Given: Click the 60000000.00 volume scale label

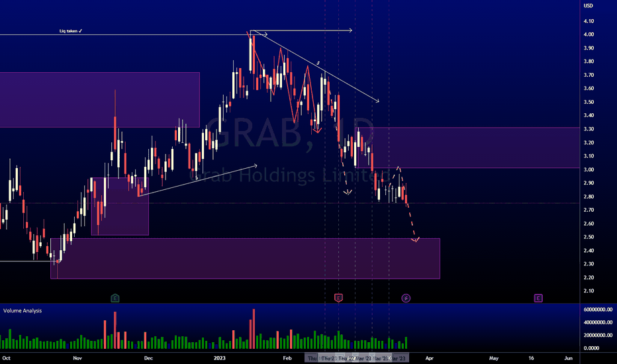Looking at the screenshot, I should pyautogui.click(x=598, y=310).
